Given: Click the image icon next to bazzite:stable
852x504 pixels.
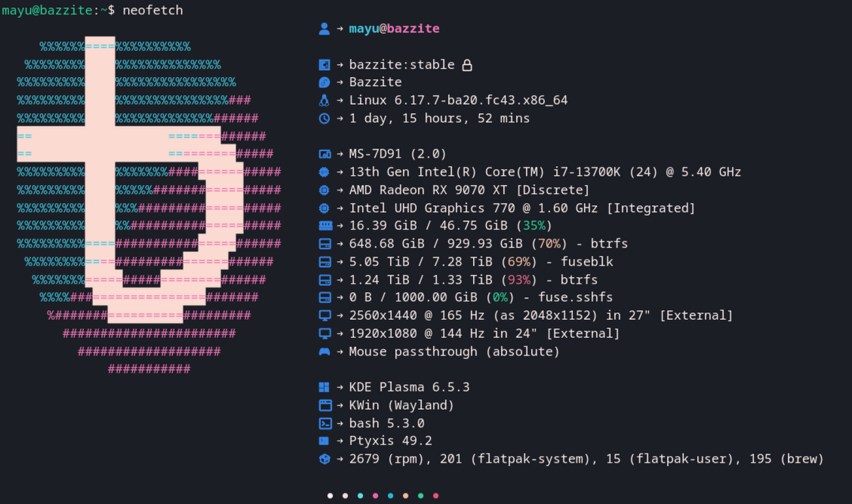Looking at the screenshot, I should (x=324, y=65).
